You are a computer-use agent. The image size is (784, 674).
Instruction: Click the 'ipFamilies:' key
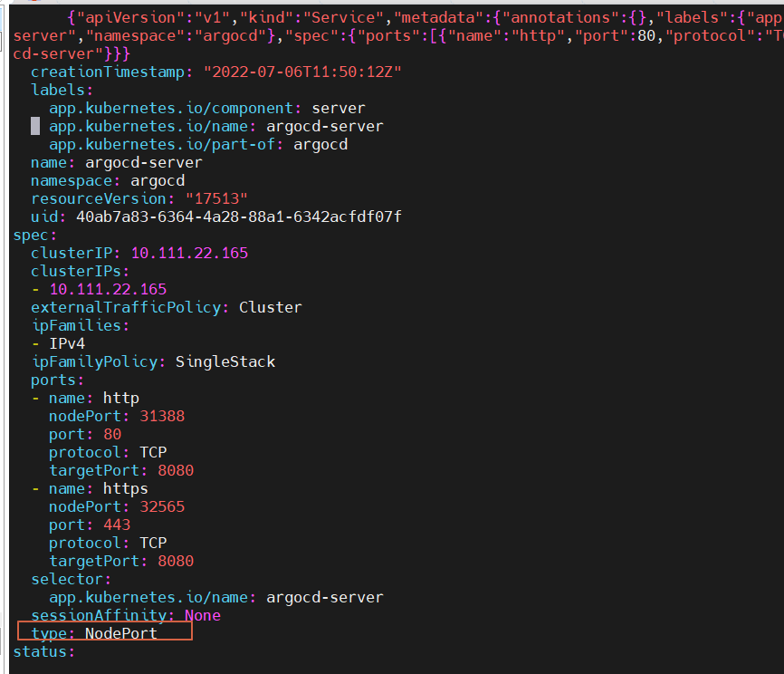pyautogui.click(x=80, y=326)
